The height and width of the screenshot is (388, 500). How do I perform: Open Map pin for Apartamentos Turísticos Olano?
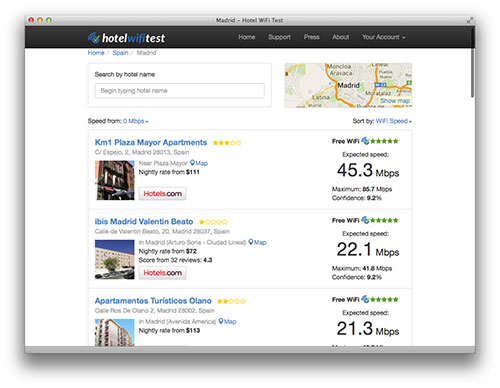[x=227, y=321]
